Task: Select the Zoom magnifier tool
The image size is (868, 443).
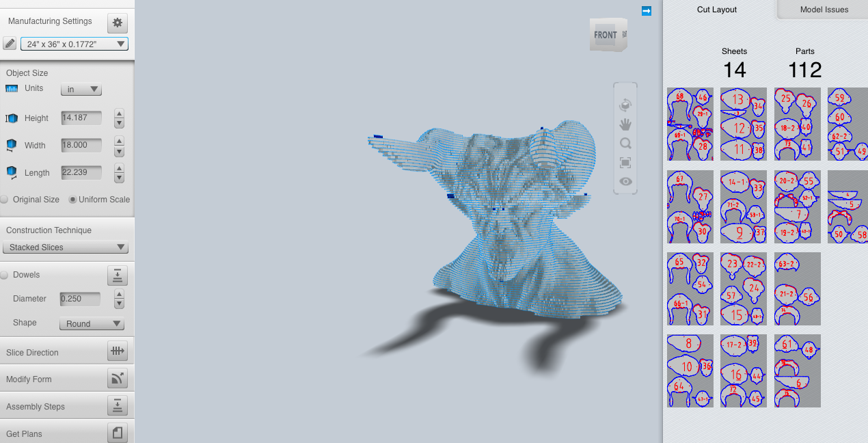Action: pyautogui.click(x=625, y=143)
